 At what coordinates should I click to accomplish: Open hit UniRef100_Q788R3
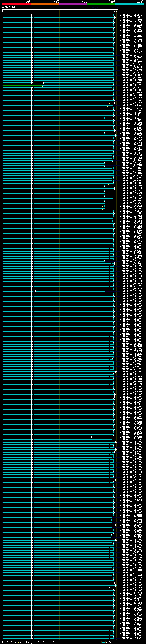point(131,514)
